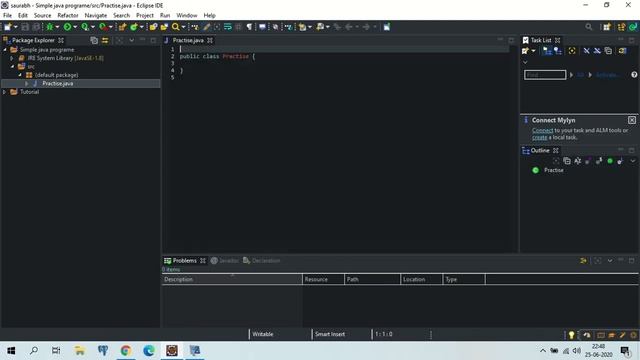Open the File menu
This screenshot has height=360, width=640.
tap(7, 16)
